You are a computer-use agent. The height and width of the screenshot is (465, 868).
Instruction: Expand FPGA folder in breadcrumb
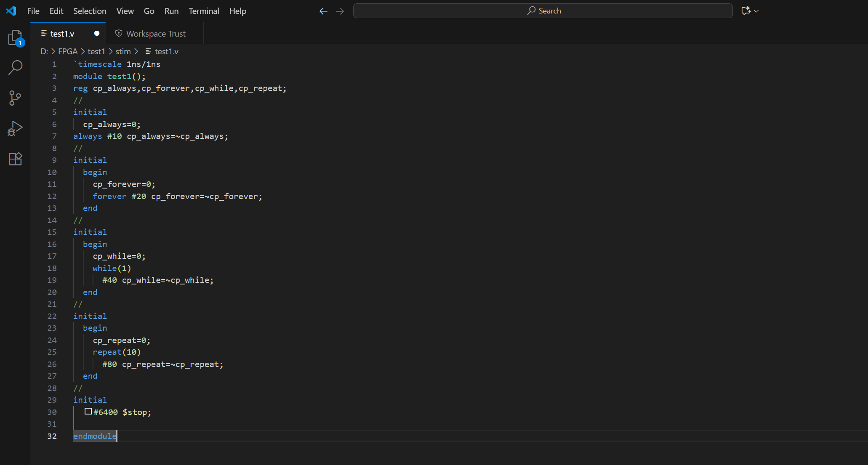[68, 51]
